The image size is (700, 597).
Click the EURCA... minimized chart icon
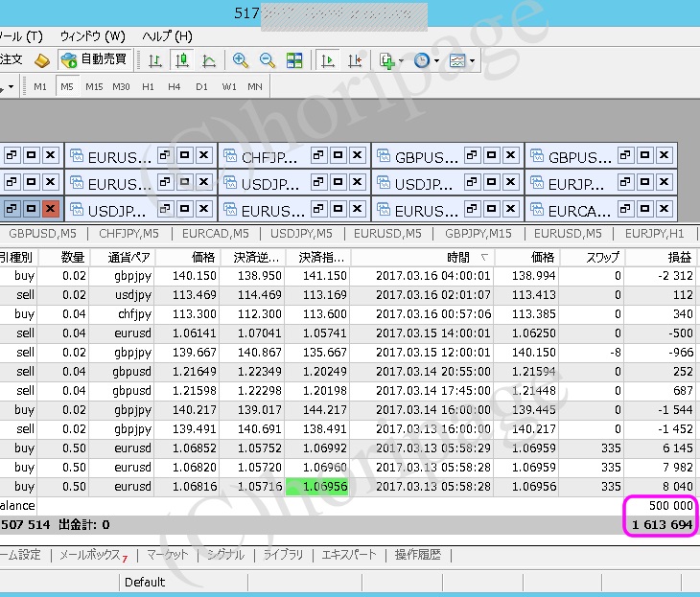(x=537, y=209)
